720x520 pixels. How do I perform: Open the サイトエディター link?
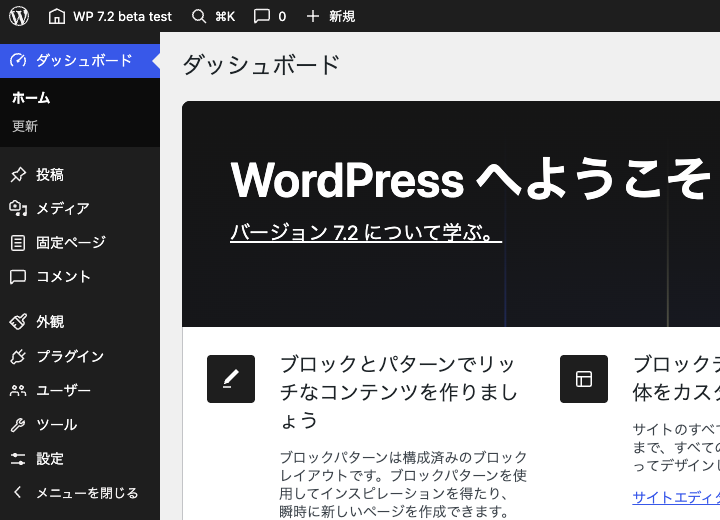(x=676, y=497)
